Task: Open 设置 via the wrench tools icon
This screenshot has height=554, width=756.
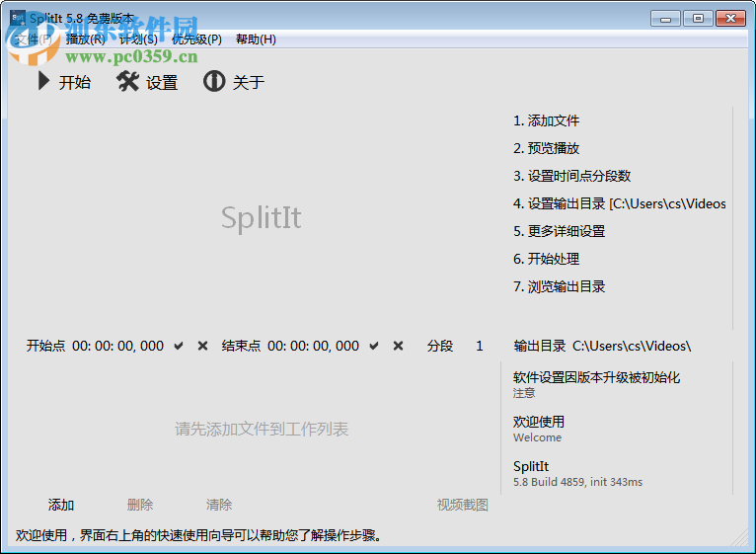Action: coord(127,81)
